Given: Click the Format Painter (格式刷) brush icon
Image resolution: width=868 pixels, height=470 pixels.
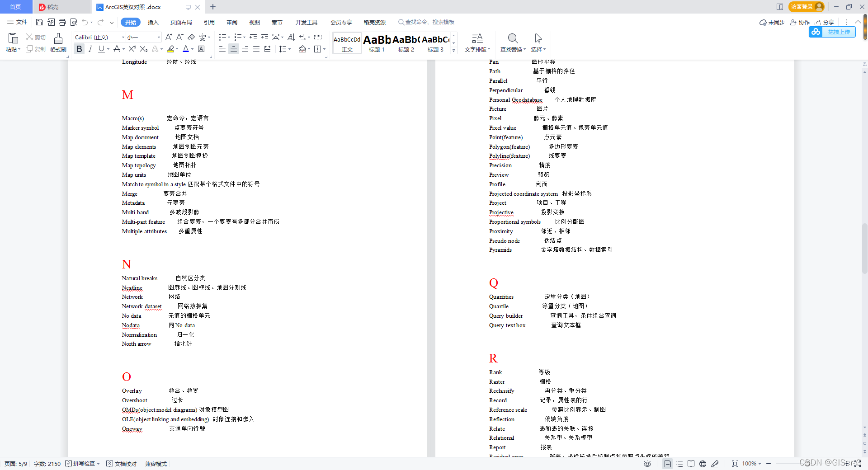Looking at the screenshot, I should click(x=58, y=38).
